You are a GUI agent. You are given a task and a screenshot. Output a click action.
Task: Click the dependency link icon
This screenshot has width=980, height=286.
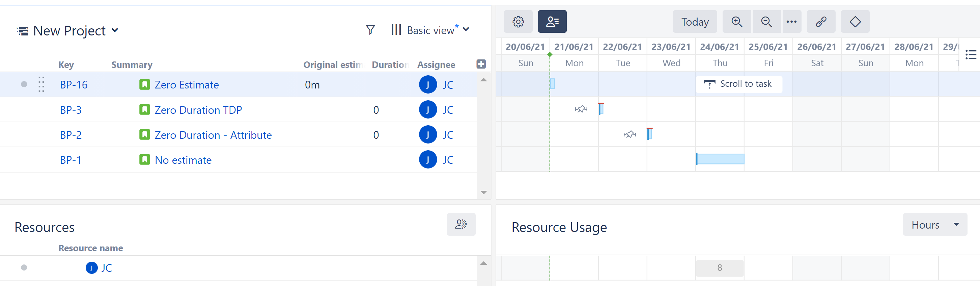(820, 22)
